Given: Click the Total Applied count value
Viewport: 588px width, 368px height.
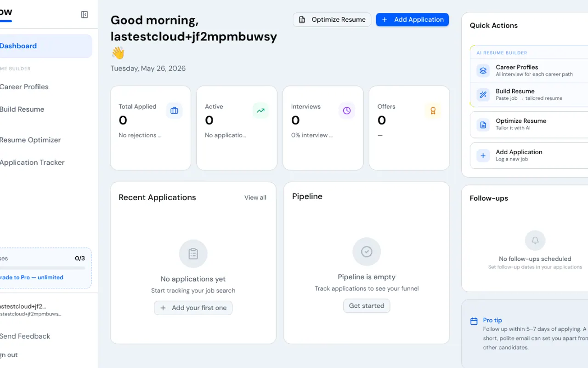Looking at the screenshot, I should click(123, 121).
